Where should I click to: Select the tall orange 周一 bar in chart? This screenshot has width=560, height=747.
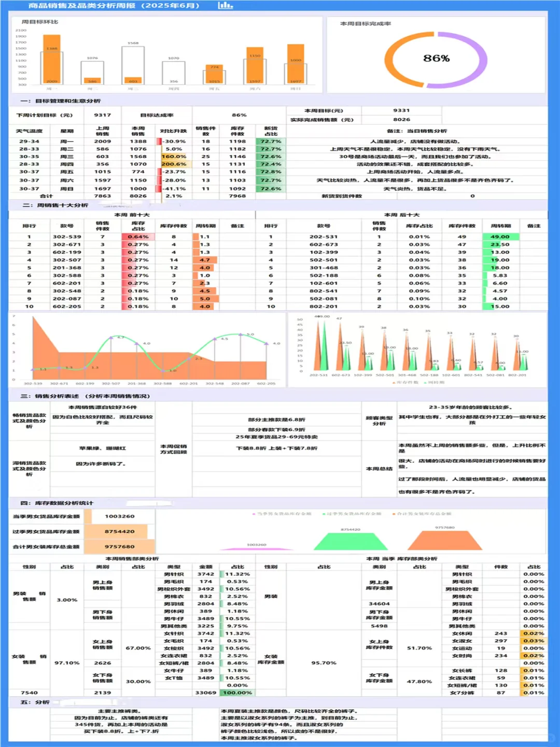coord(52,59)
